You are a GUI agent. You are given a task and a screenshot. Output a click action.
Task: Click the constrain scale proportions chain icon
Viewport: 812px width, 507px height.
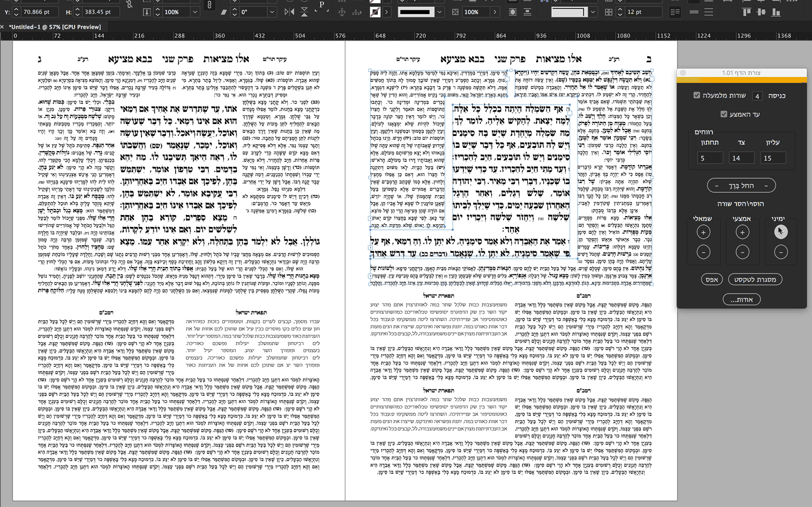[210, 5]
